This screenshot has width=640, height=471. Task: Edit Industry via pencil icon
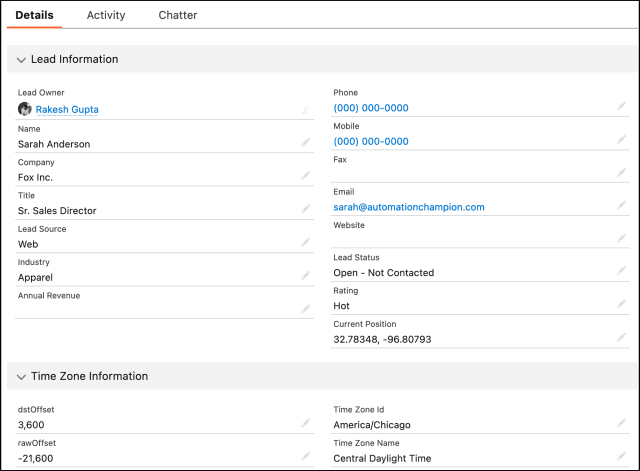tap(306, 275)
